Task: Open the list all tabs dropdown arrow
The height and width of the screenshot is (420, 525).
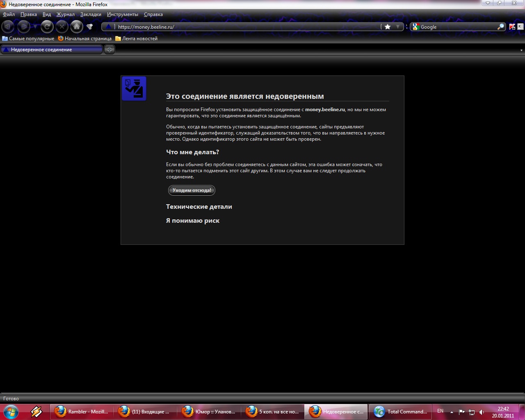Action: [521, 50]
